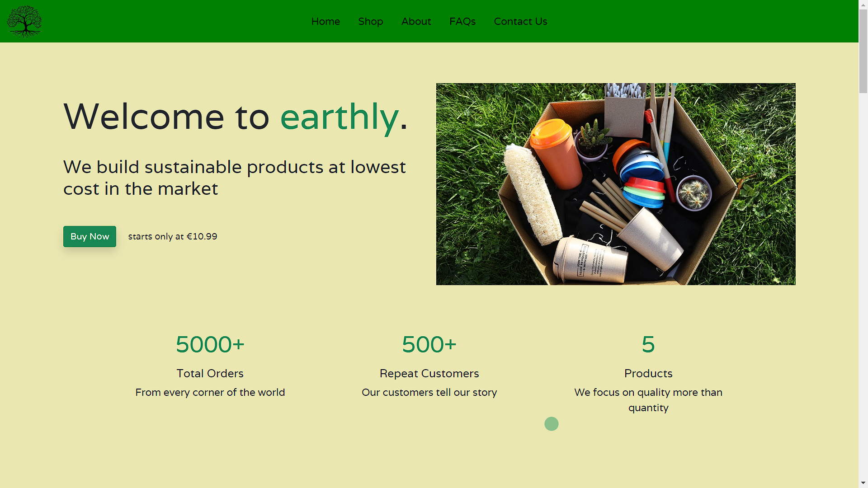Image resolution: width=868 pixels, height=488 pixels.
Task: Click the starts only at €10.99 text
Action: click(x=173, y=236)
